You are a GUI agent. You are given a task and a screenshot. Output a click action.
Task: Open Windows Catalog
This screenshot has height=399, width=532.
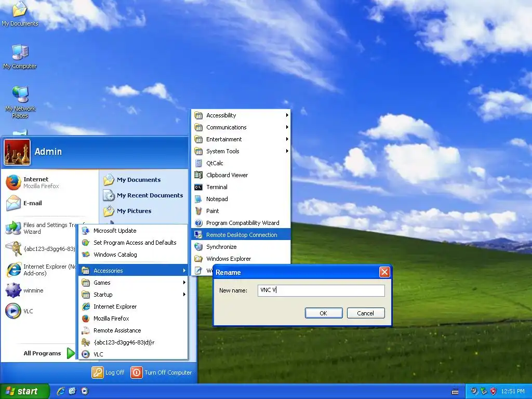(133, 255)
